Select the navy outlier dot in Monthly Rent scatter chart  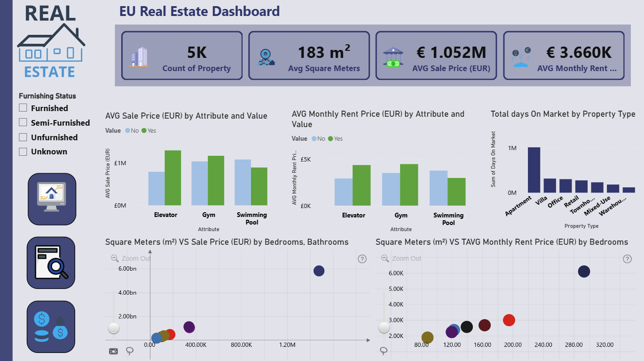click(584, 272)
